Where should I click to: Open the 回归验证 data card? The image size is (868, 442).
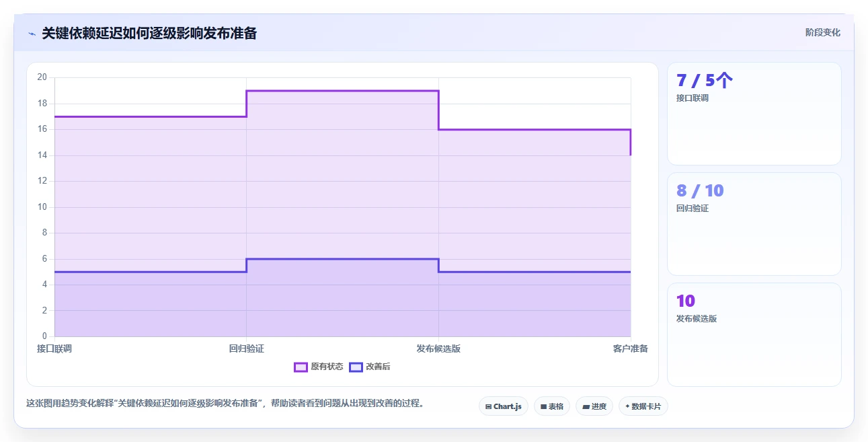point(754,224)
